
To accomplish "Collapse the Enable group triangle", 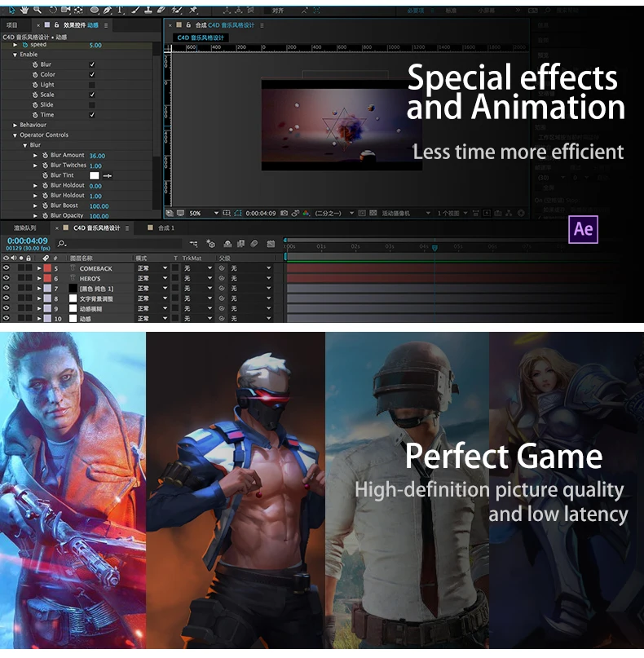I will [15, 55].
